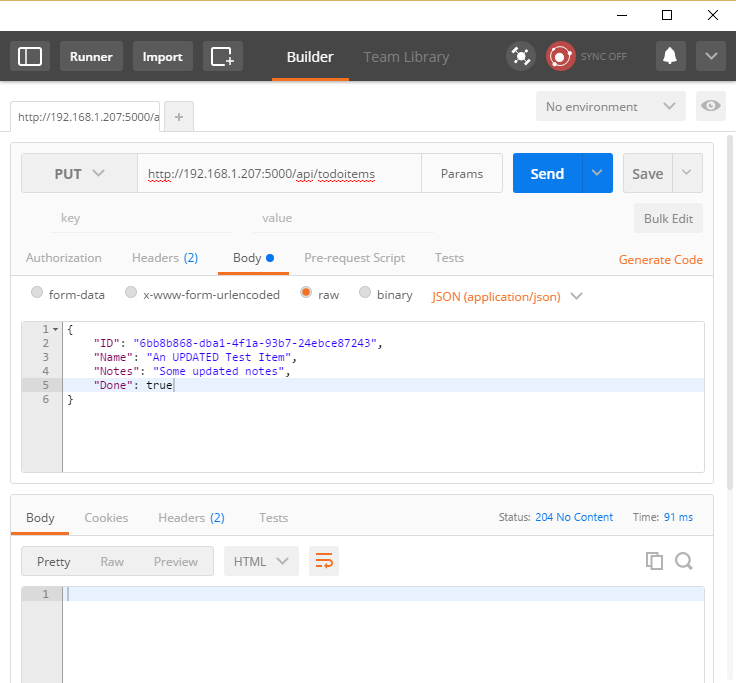Viewport: 736px width, 683px height.
Task: Click the Runner button
Action: click(x=91, y=56)
